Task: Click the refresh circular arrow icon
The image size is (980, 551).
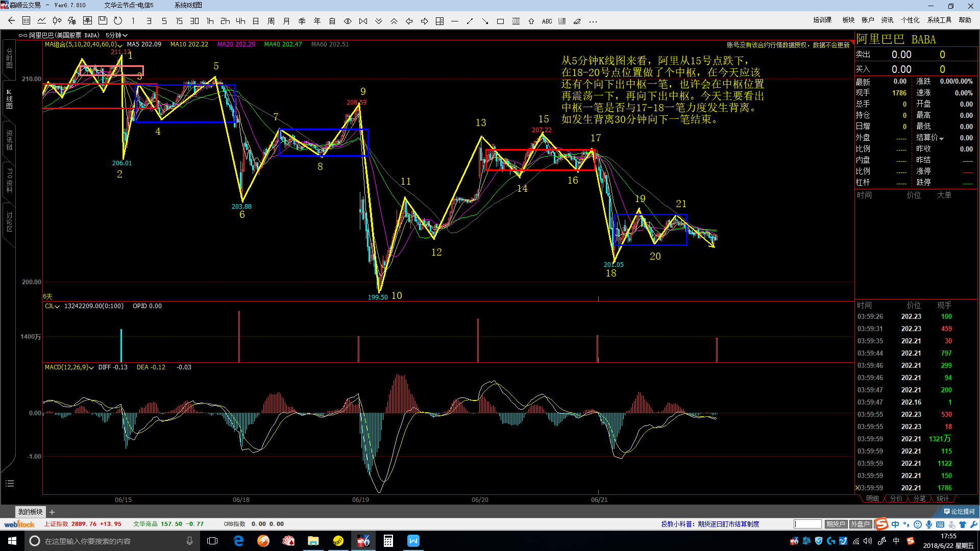Action: [118, 21]
